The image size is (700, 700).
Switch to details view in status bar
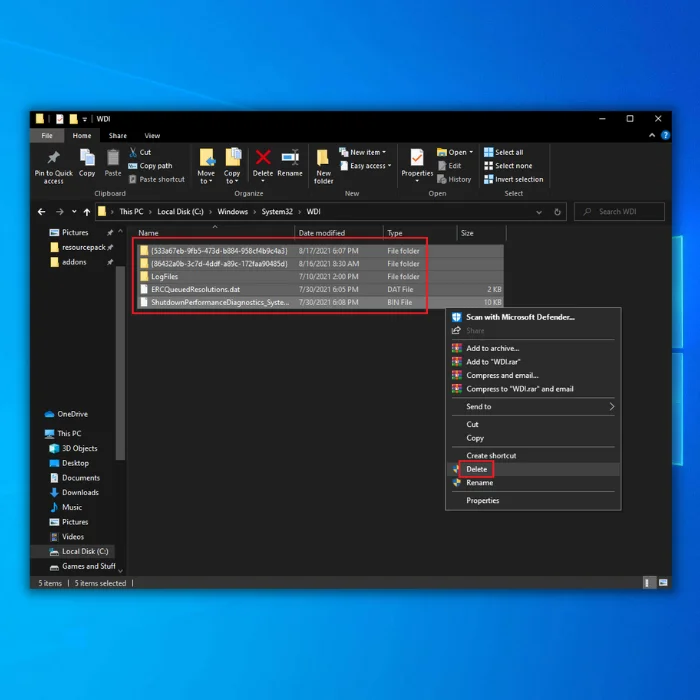coord(649,582)
